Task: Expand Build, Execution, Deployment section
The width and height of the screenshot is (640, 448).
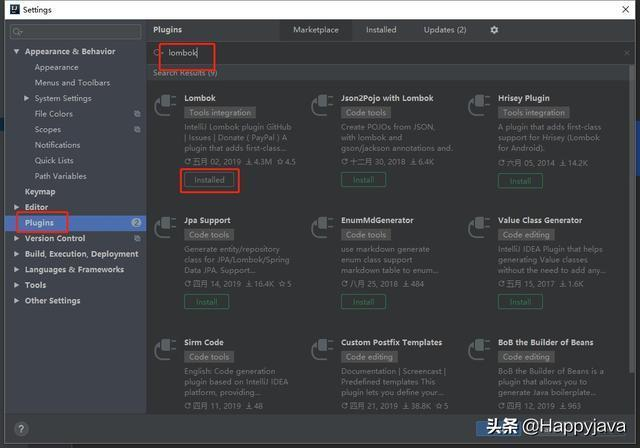Action: [x=16, y=254]
